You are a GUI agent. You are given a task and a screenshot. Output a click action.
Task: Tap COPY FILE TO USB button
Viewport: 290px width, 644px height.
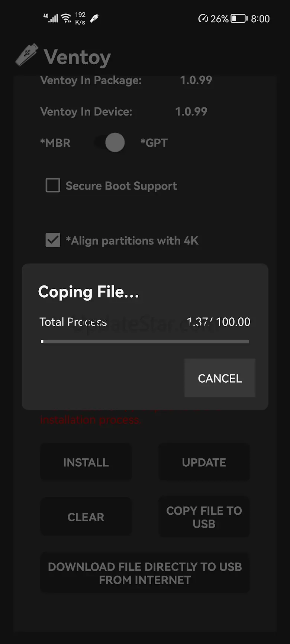(x=204, y=517)
